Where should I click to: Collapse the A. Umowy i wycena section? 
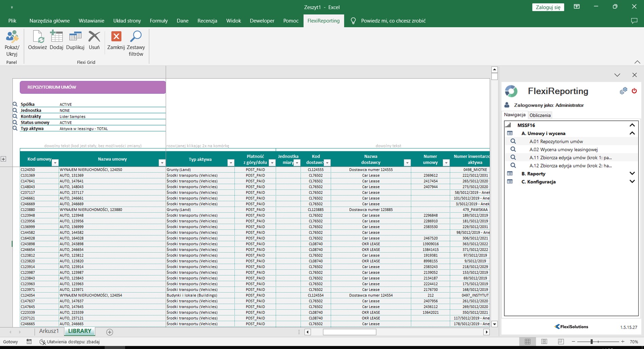pos(632,133)
